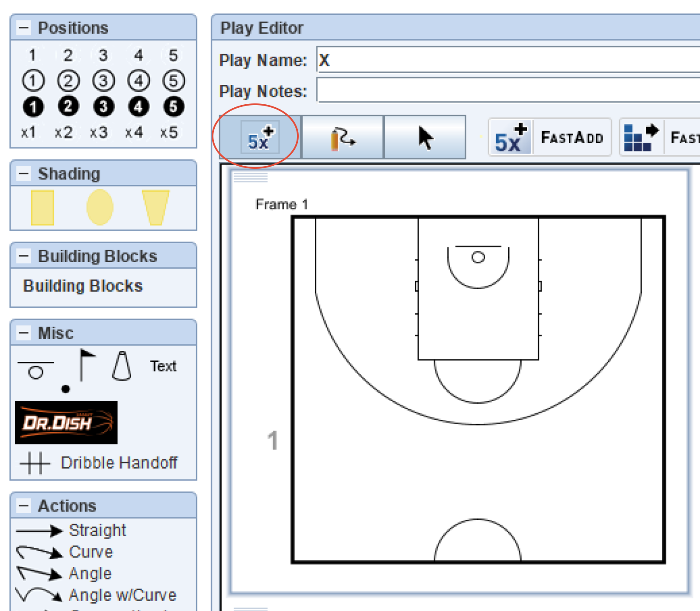Select the Text item in Misc
The width and height of the screenshot is (700, 611).
(163, 366)
